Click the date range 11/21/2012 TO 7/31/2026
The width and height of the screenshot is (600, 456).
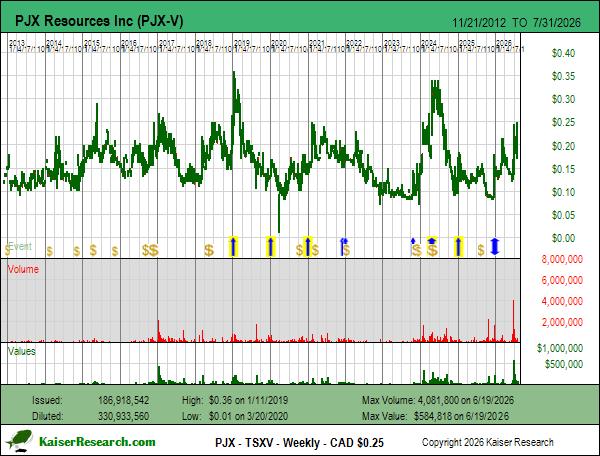click(516, 23)
